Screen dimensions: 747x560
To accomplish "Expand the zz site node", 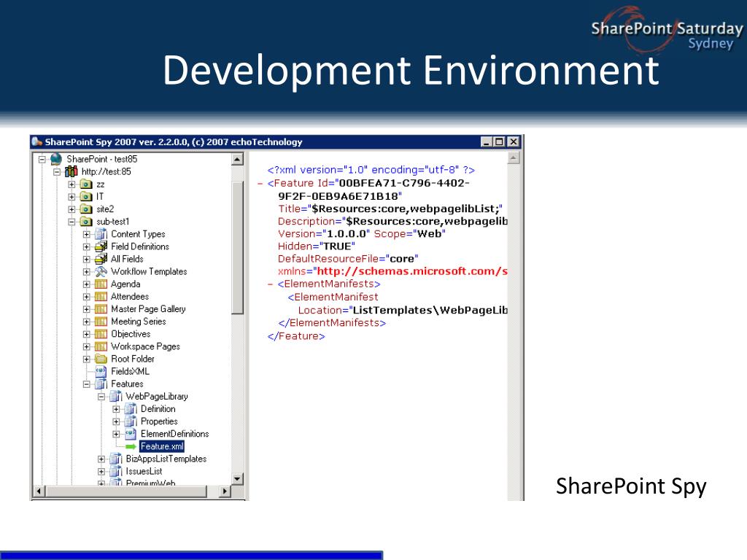I will pyautogui.click(x=71, y=184).
